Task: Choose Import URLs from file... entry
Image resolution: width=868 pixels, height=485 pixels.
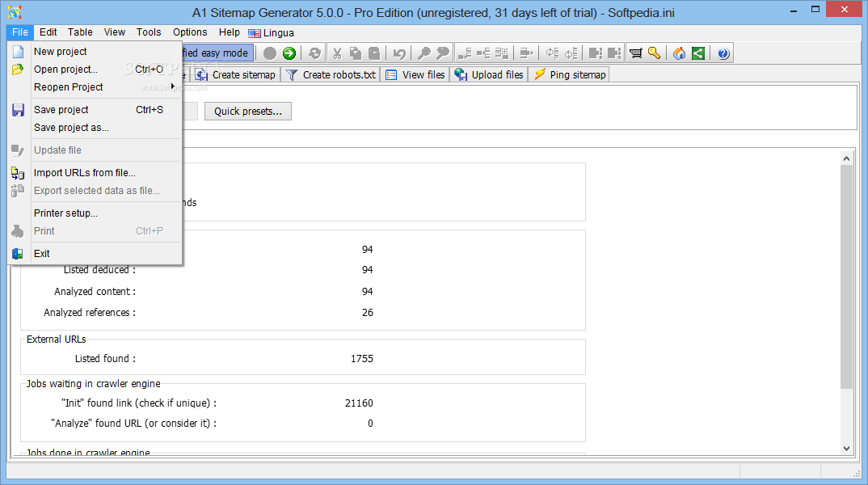Action: pos(96,173)
